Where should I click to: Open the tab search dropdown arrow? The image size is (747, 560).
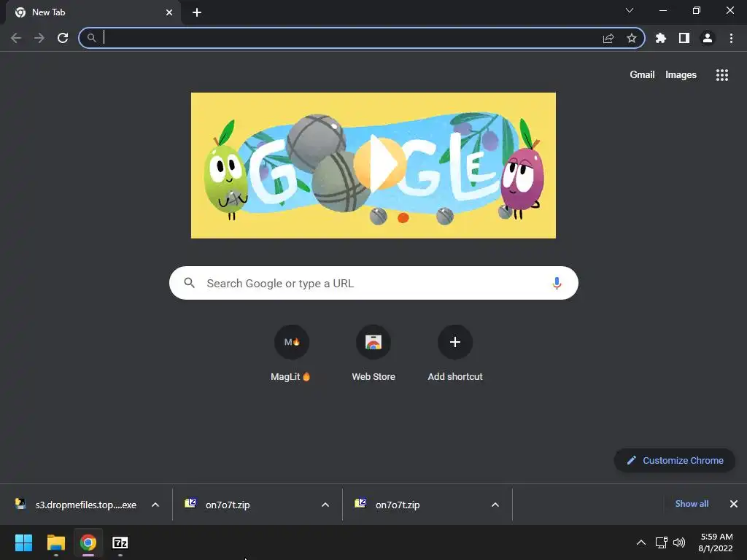630,10
